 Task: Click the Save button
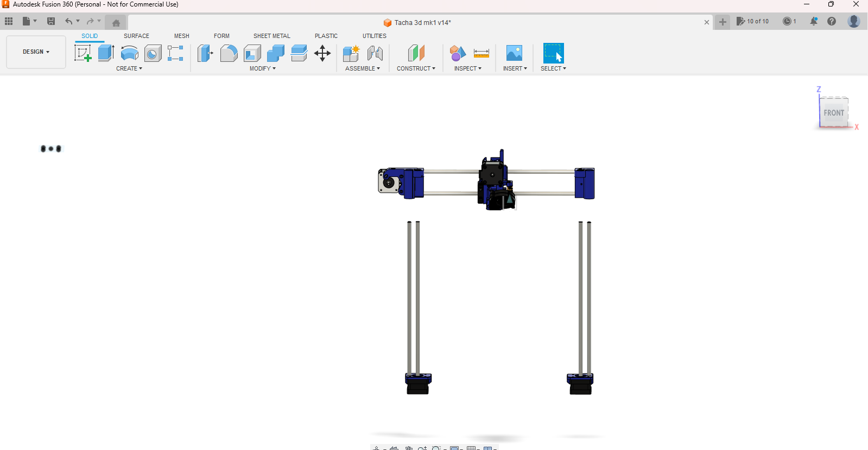pos(51,21)
